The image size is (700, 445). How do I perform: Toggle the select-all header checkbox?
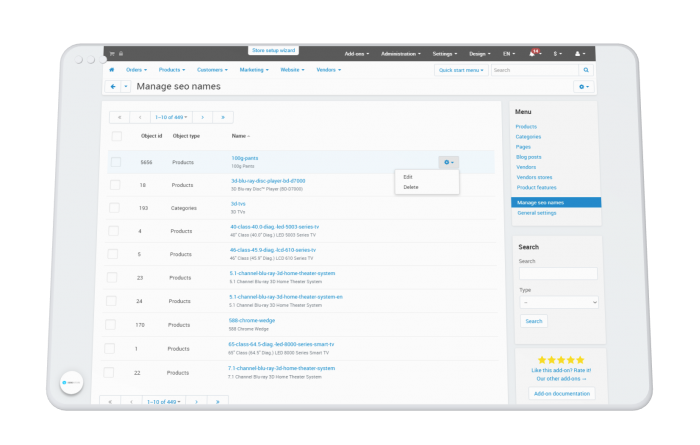[x=117, y=136]
